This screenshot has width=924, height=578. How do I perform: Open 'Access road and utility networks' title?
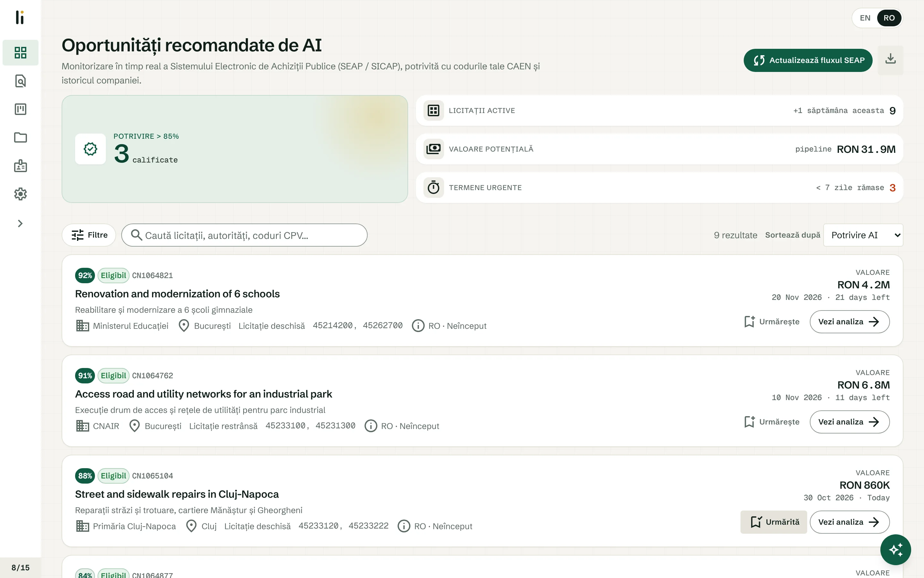[x=203, y=394]
